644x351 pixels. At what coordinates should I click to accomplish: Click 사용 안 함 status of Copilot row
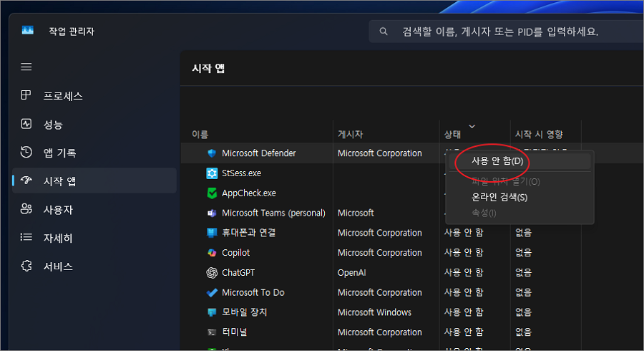pos(464,253)
